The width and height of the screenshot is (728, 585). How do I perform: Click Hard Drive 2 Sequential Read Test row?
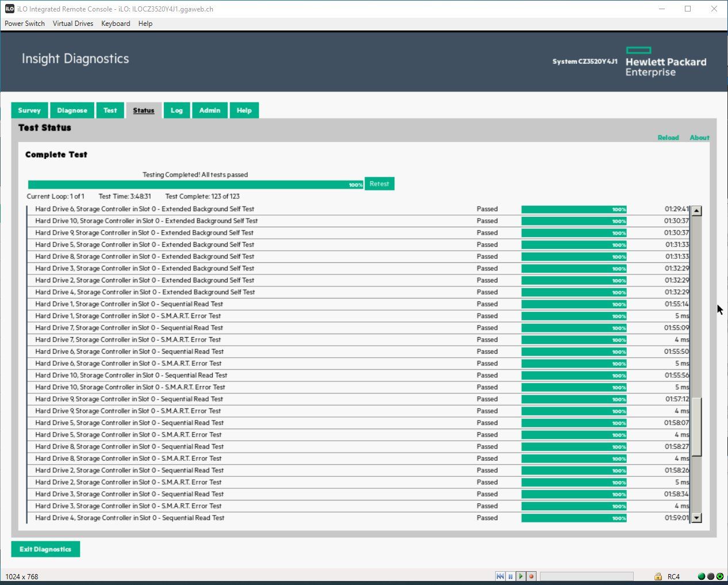coord(359,471)
